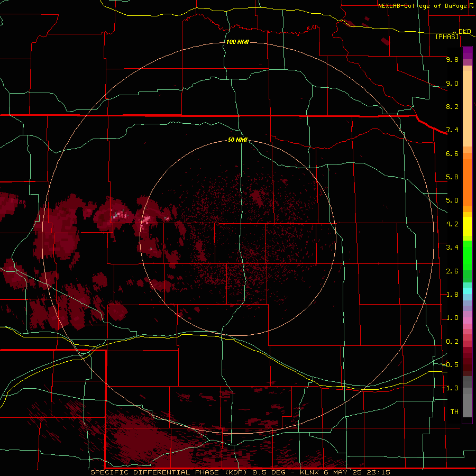Click the 100 NMI range ring label
Image resolution: width=476 pixels, height=476 pixels.
237,42
